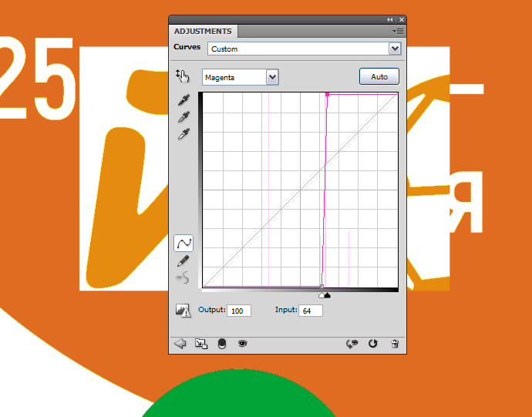This screenshot has width=532, height=417.
Task: Click the histogram warning recalculate icon
Action: (x=184, y=311)
